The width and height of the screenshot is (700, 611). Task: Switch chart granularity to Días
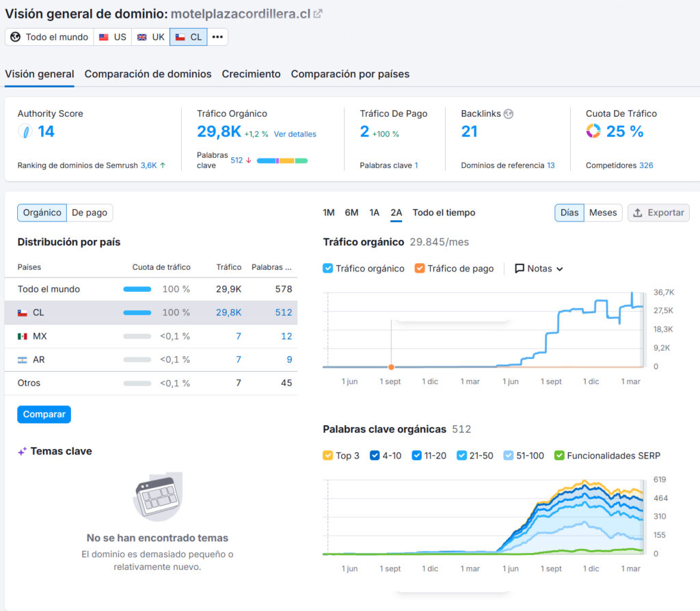(x=569, y=213)
